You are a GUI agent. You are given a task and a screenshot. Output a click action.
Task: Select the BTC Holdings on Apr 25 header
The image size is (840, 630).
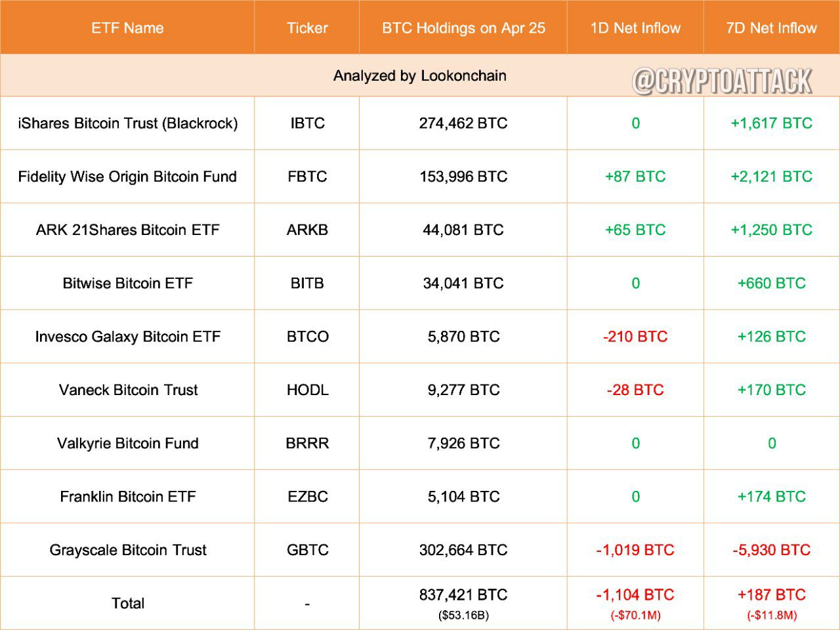click(x=463, y=28)
